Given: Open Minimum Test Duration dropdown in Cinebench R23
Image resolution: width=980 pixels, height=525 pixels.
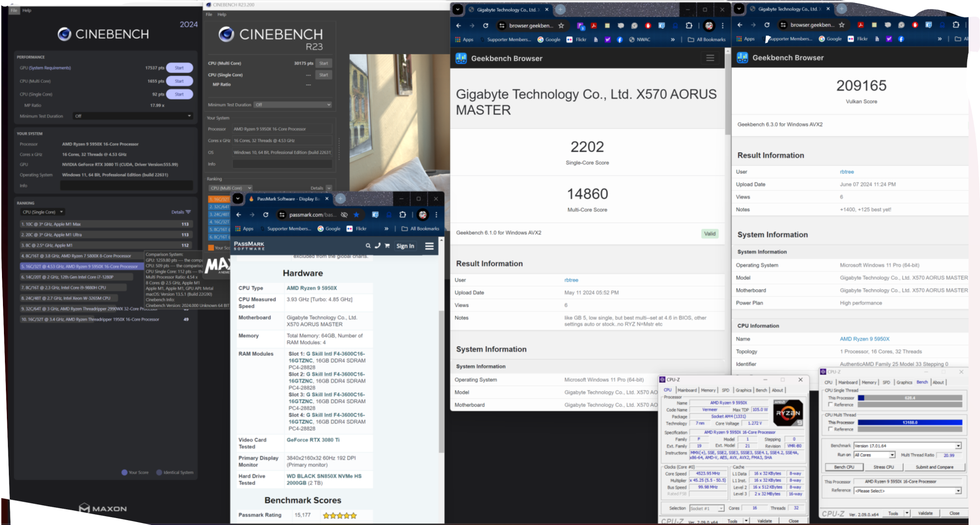Looking at the screenshot, I should coord(293,105).
